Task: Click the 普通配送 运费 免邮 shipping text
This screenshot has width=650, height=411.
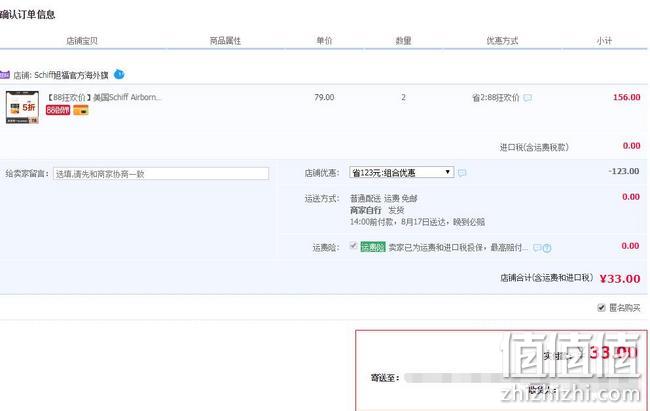Action: [x=383, y=198]
